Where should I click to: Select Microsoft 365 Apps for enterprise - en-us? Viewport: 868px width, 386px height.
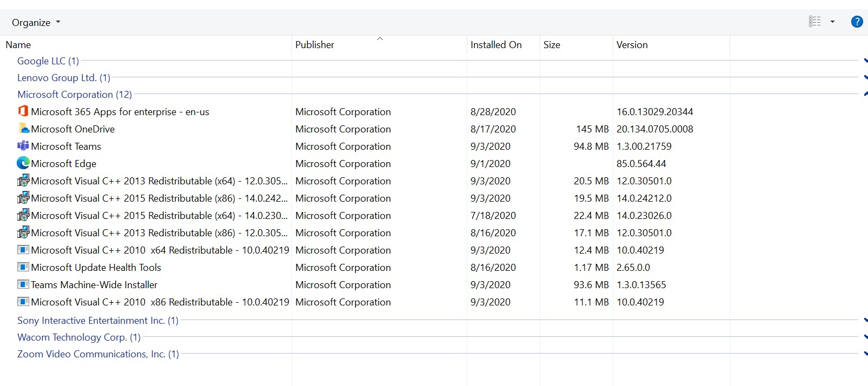pos(120,112)
